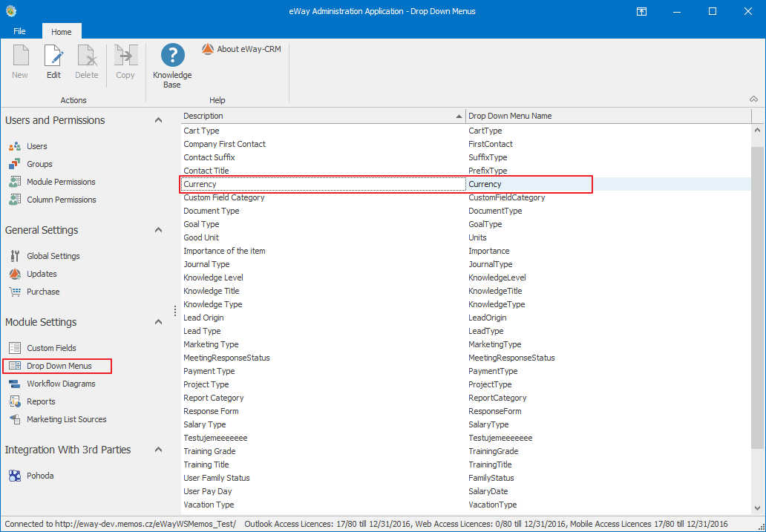766x532 pixels.
Task: Switch to the Home tab
Action: 62,32
